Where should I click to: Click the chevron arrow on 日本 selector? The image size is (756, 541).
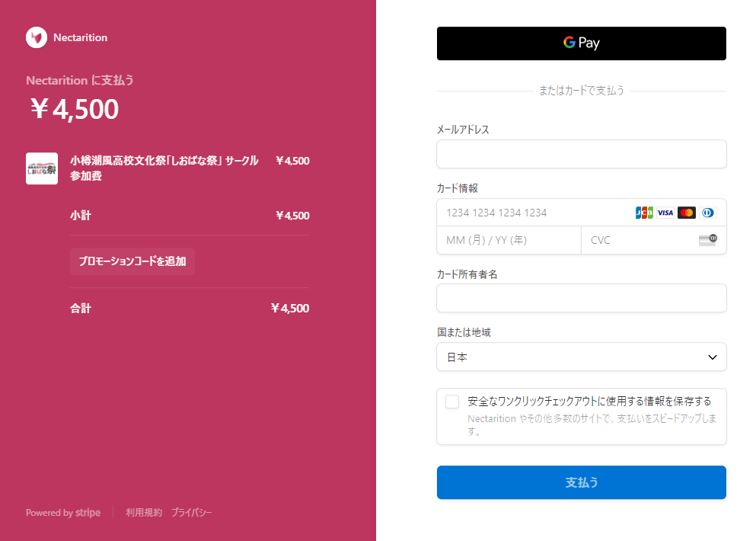click(713, 357)
